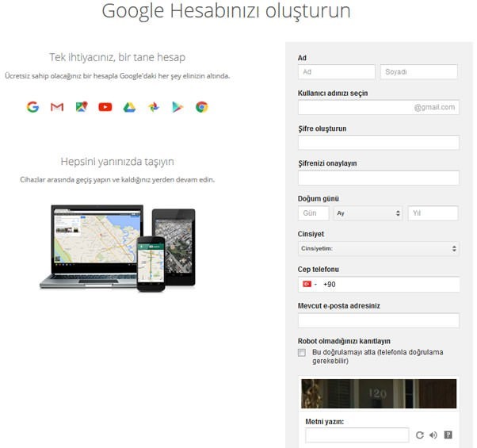Click the laptop and phones devices image
Image resolution: width=477 pixels, height=448 pixels.
click(117, 248)
